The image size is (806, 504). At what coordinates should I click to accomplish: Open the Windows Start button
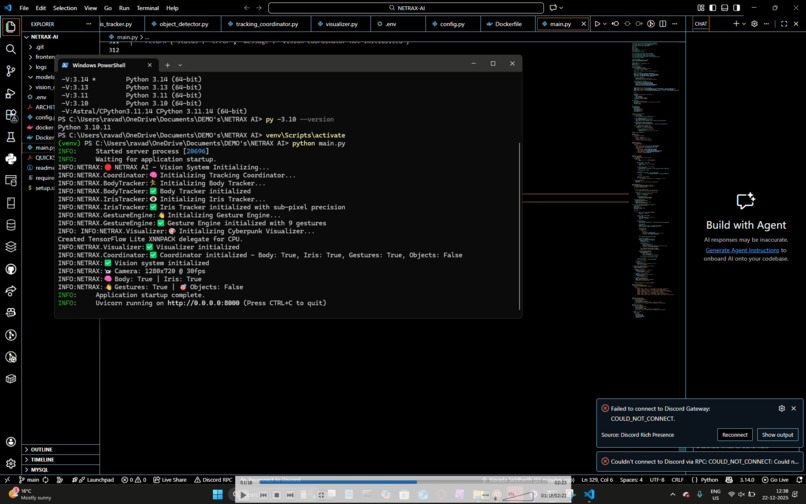click(x=217, y=495)
